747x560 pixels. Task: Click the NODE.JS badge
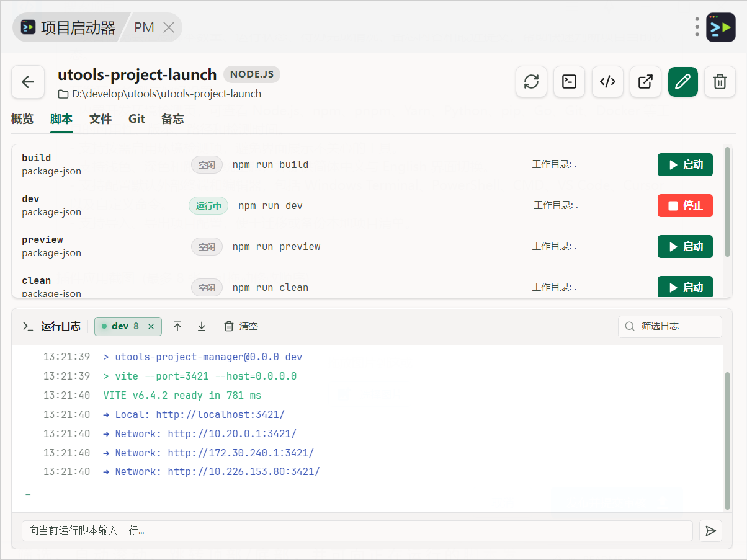click(x=252, y=74)
